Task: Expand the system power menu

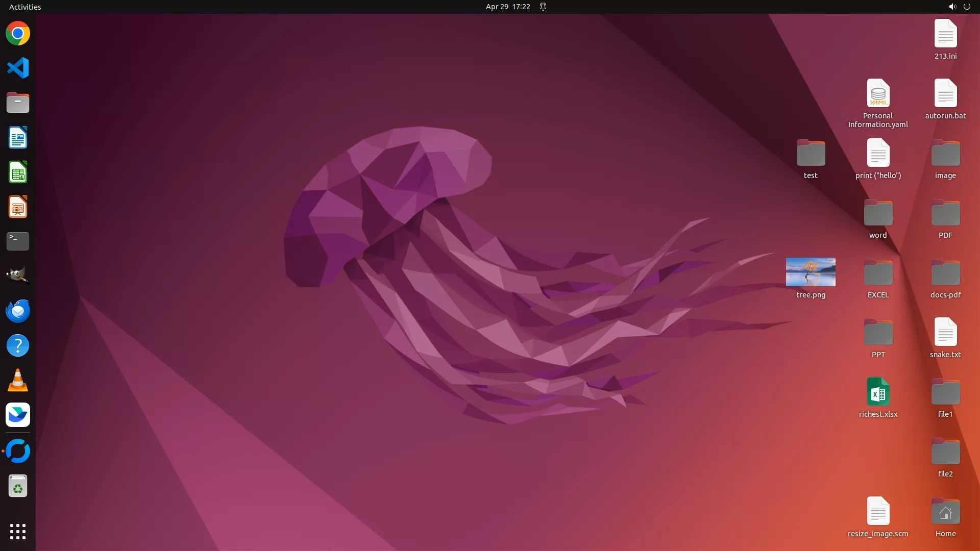Action: 967,7
